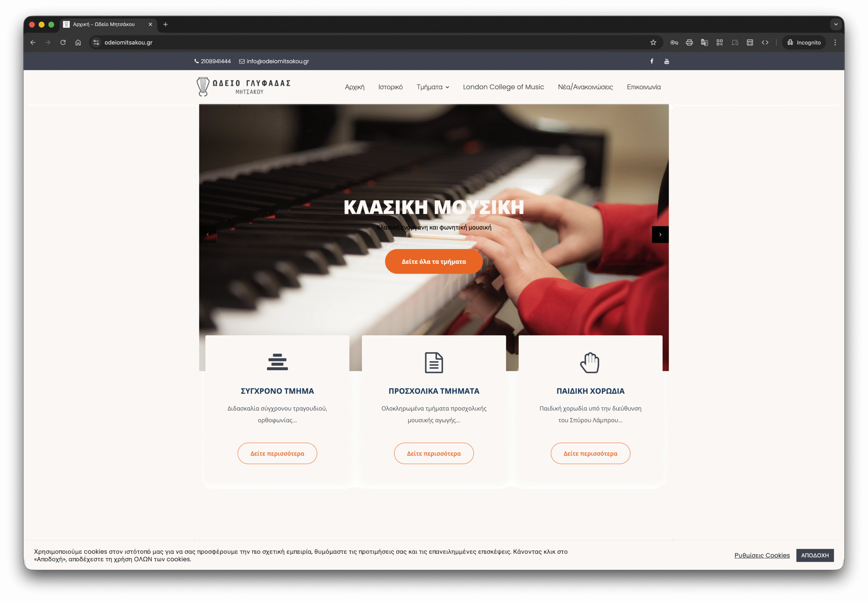868x601 pixels.
Task: Reload the page
Action: coord(63,42)
